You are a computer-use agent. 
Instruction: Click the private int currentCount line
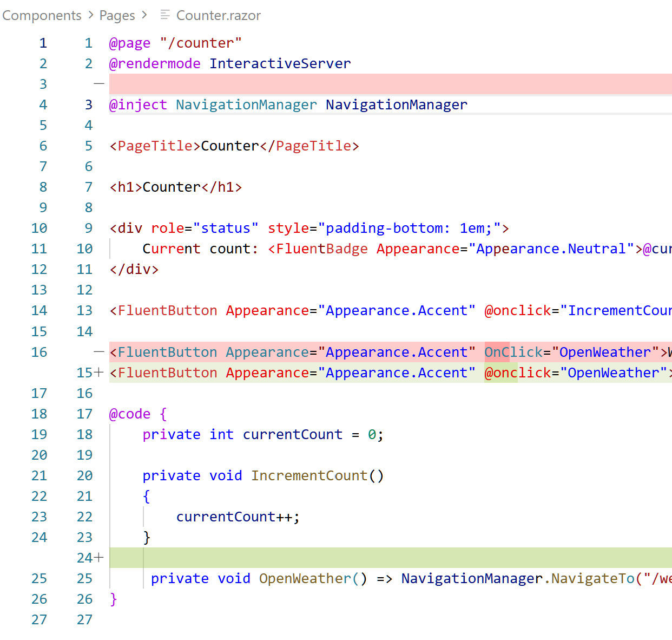pyautogui.click(x=263, y=434)
